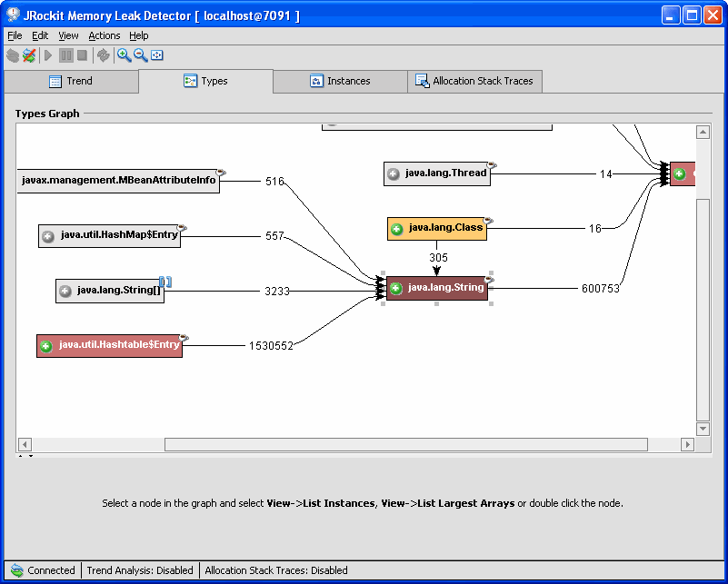Image resolution: width=728 pixels, height=584 pixels.
Task: Expand the java.util.HashMap$Entry node
Action: [x=48, y=236]
